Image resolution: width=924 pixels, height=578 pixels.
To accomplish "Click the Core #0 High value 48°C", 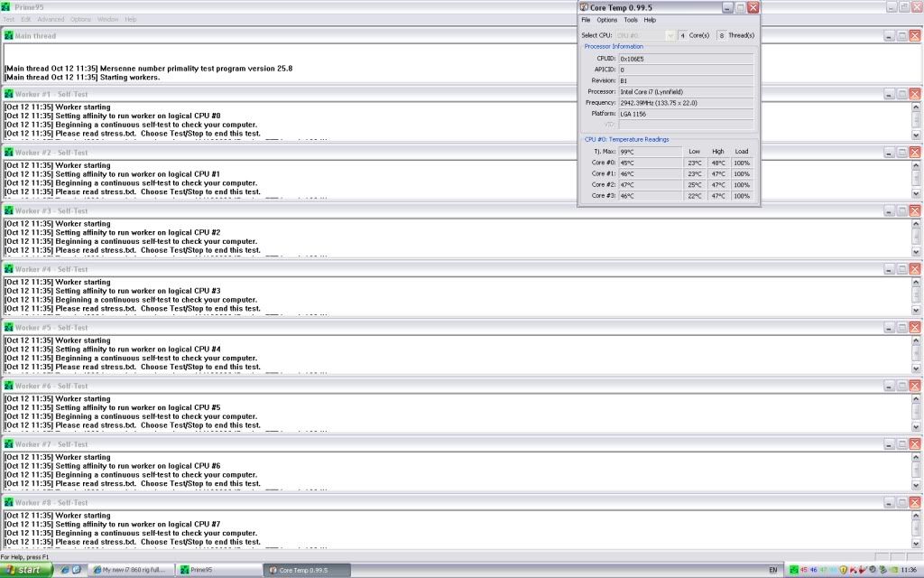I will pyautogui.click(x=718, y=163).
